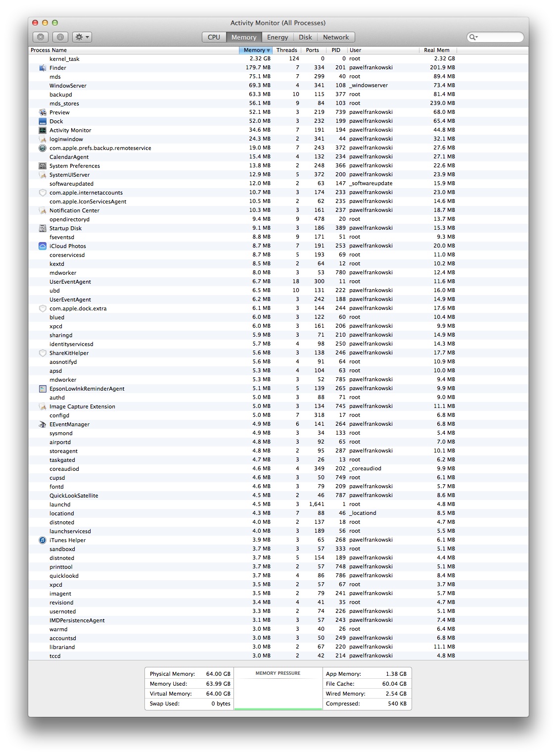Select the WindowServer process row
This screenshot has height=756, width=557.
pyautogui.click(x=278, y=86)
